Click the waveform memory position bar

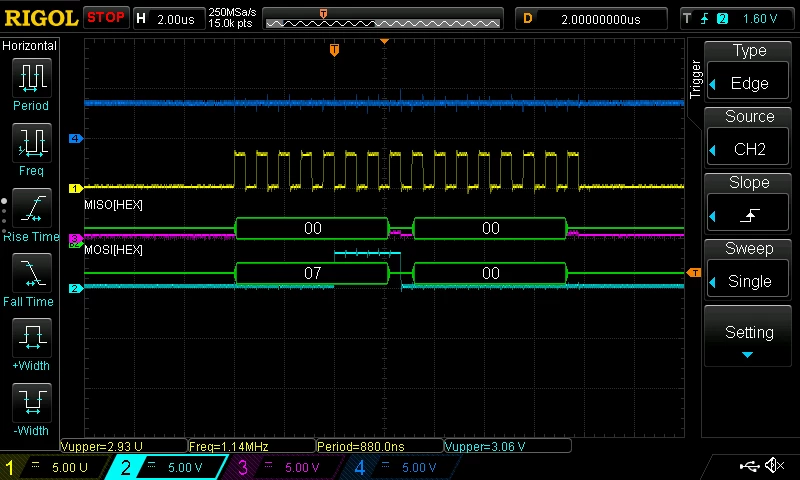tap(383, 19)
